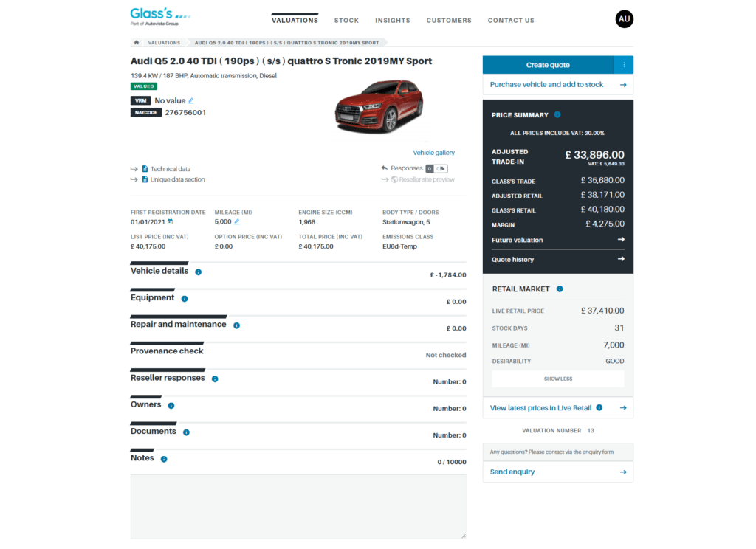
Task: Open the CUSTOMERS menu item
Action: click(448, 21)
